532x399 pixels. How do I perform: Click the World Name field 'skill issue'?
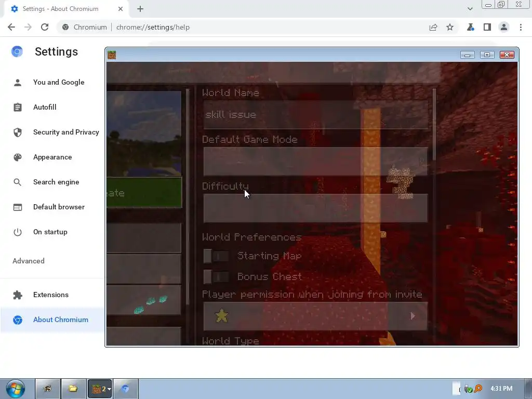pos(315,115)
